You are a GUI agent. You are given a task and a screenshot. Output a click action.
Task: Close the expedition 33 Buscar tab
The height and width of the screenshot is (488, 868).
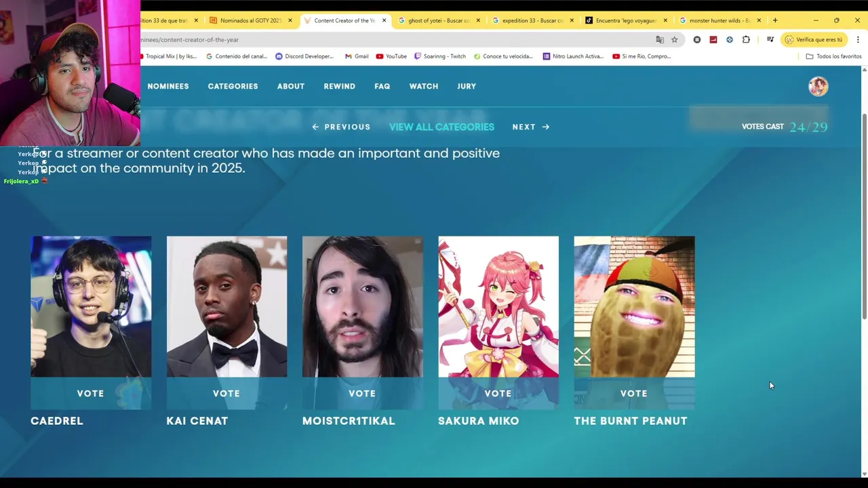point(571,20)
